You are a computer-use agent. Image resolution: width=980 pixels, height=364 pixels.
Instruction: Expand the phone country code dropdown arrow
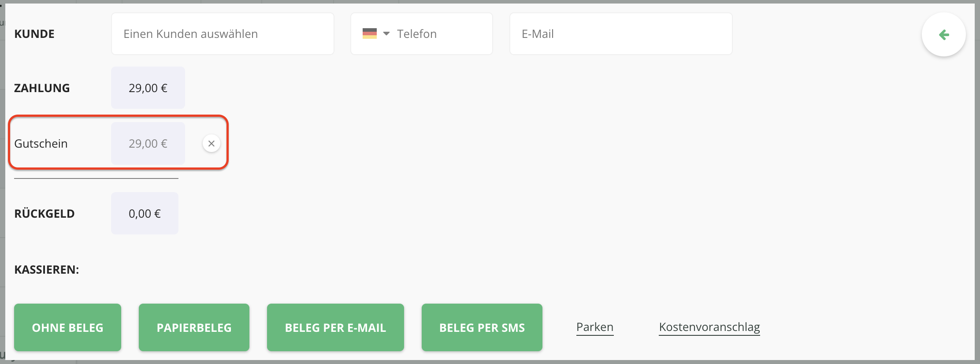pos(386,34)
